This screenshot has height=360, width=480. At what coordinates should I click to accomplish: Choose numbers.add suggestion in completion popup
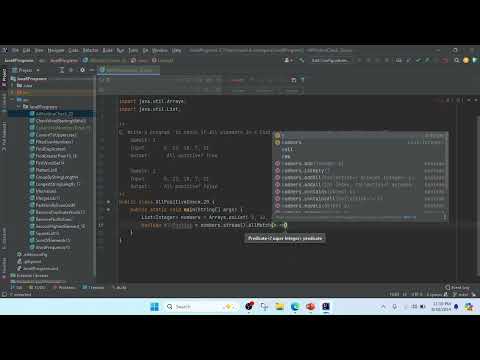pyautogui.click(x=360, y=164)
